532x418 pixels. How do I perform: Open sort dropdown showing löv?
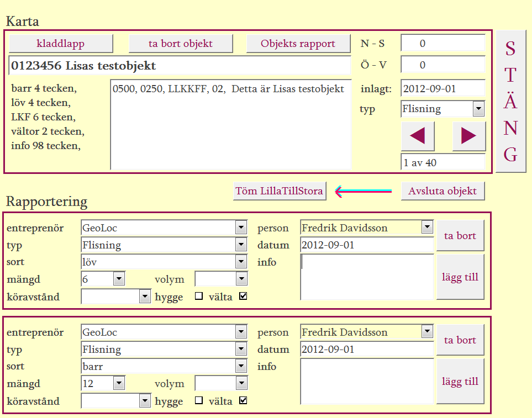[x=241, y=261]
